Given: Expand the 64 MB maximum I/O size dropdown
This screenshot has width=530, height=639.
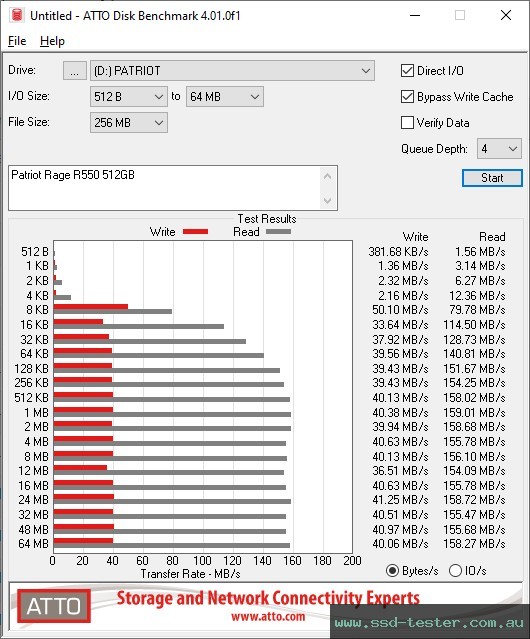Looking at the screenshot, I should pos(225,97).
